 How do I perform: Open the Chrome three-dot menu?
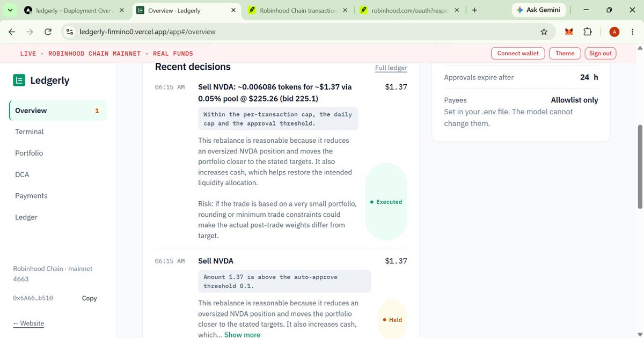633,32
